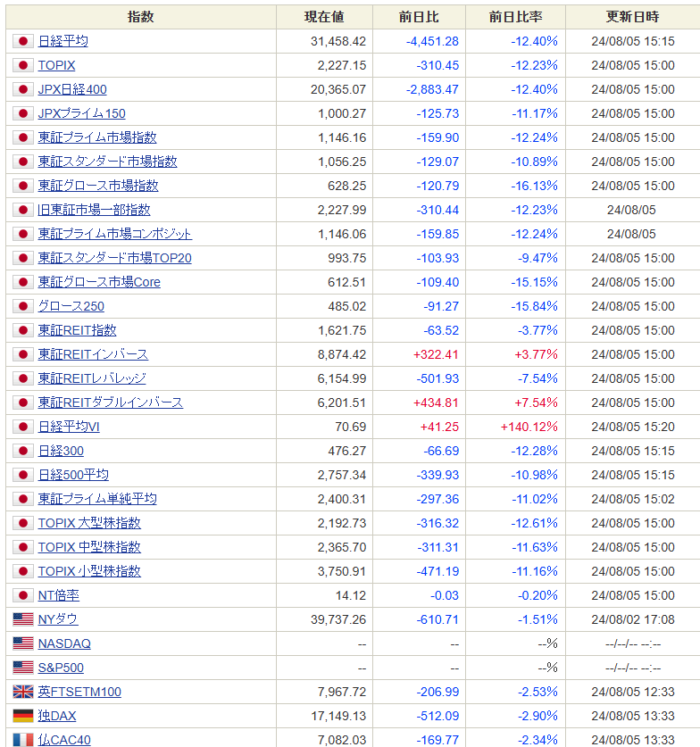The image size is (700, 747).
Task: Click the Japan flag beside 日経平均
Action: pyautogui.click(x=23, y=41)
